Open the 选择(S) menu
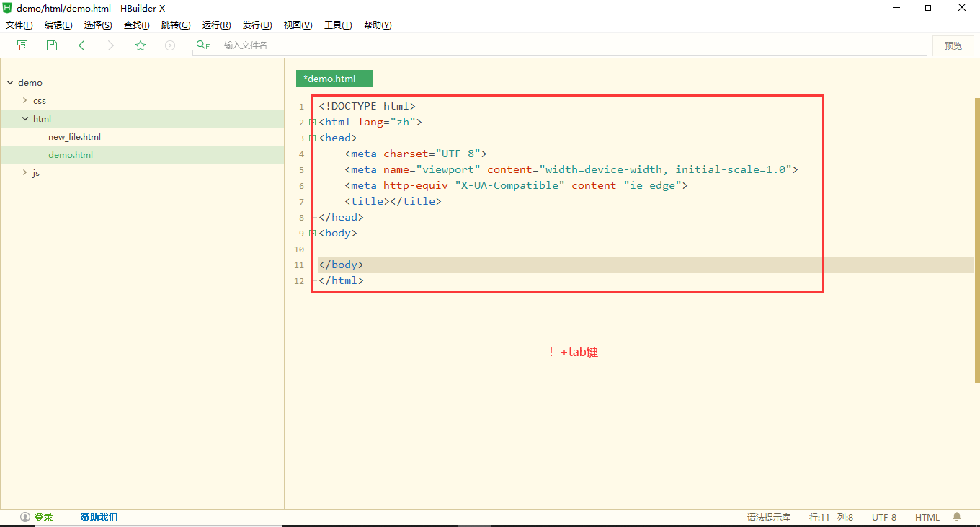This screenshot has width=980, height=527. (x=98, y=25)
